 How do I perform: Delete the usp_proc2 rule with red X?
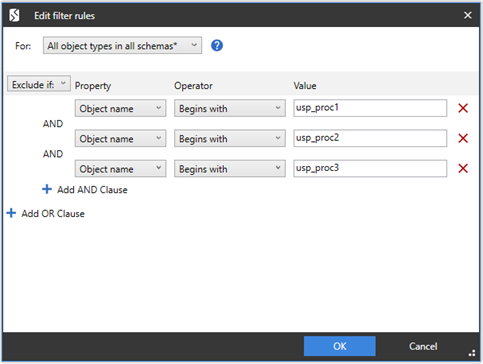click(463, 138)
